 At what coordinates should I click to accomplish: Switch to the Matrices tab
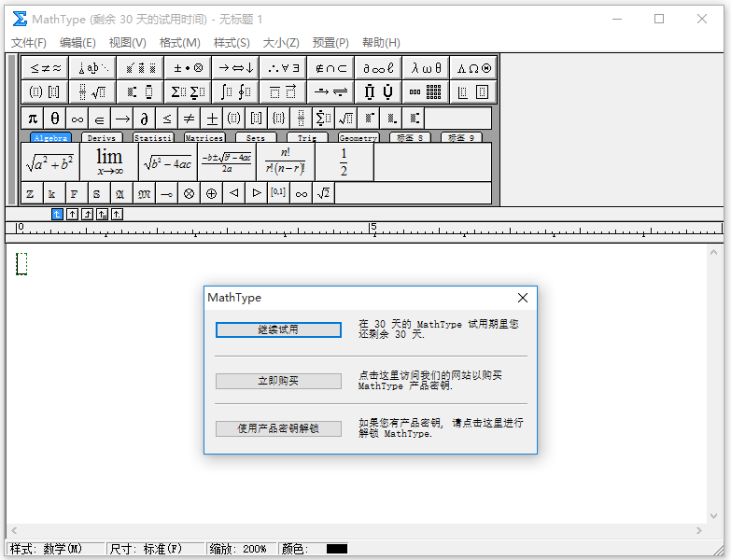pyautogui.click(x=204, y=137)
